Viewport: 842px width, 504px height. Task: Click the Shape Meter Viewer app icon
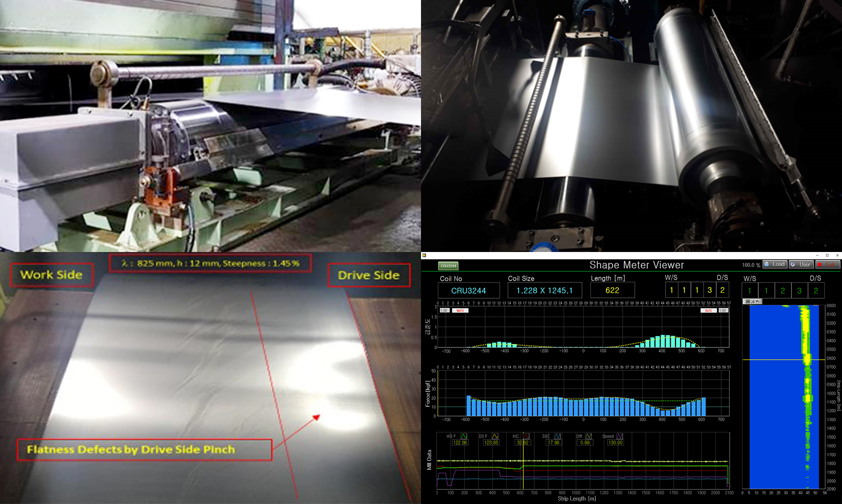coord(424,255)
